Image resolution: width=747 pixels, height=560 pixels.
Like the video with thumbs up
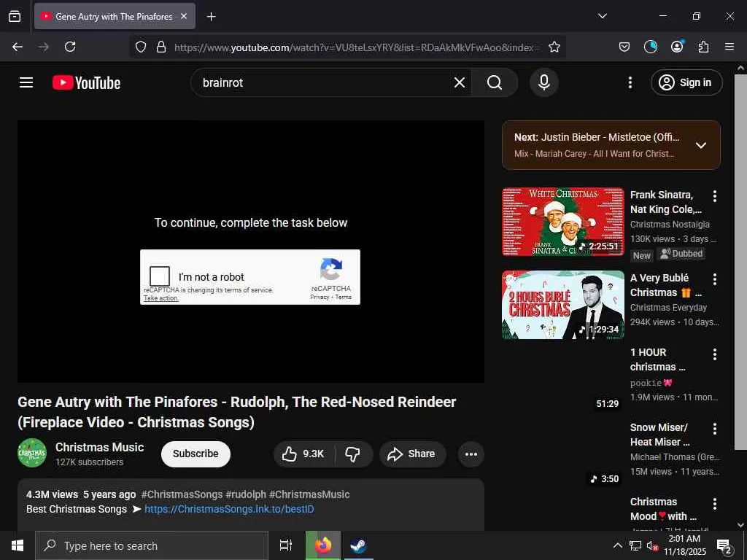click(x=303, y=454)
